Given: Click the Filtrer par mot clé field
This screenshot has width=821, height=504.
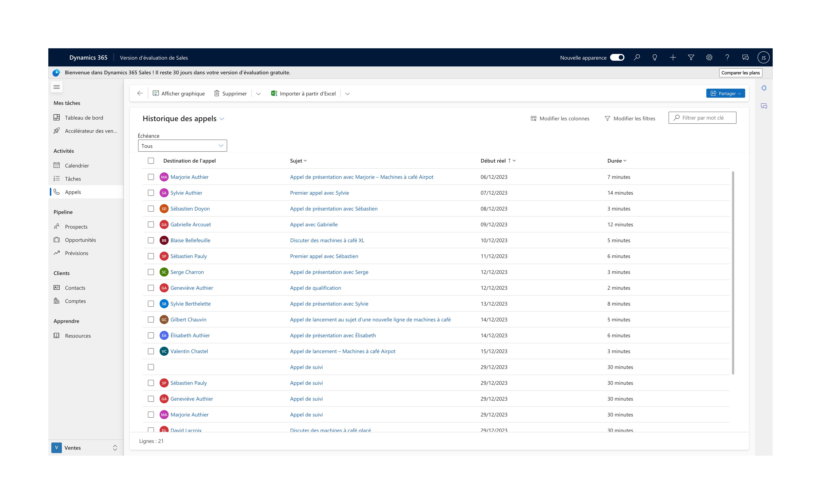Looking at the screenshot, I should coord(702,118).
